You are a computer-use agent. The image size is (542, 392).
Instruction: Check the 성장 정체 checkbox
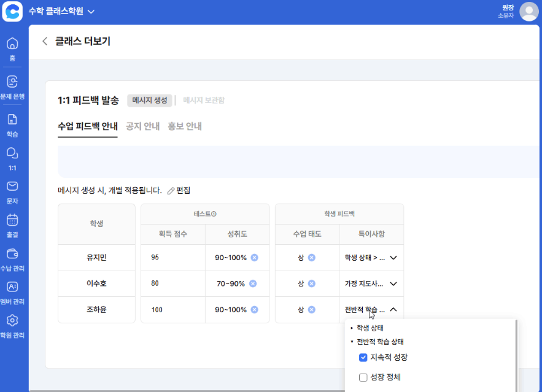(363, 377)
